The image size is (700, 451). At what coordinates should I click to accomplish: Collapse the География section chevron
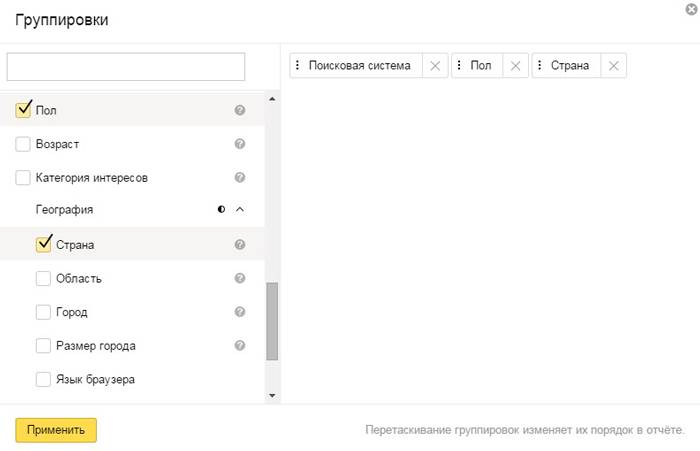(x=240, y=210)
